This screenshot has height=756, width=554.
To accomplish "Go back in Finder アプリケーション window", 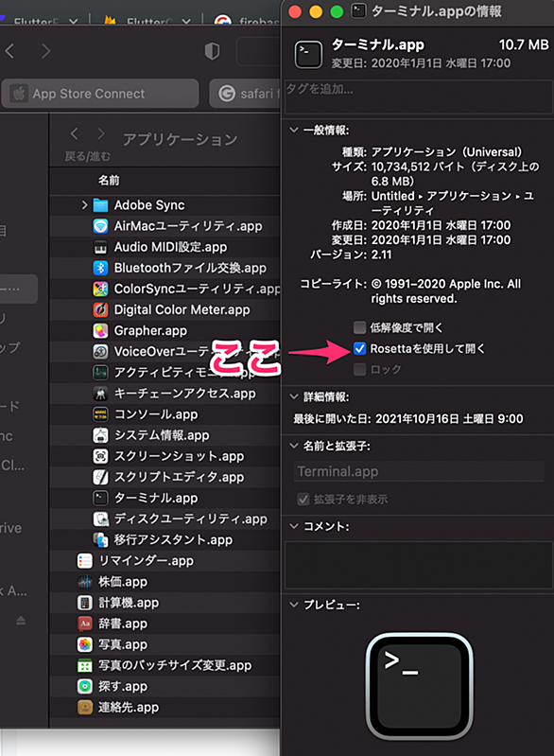I will (x=74, y=133).
